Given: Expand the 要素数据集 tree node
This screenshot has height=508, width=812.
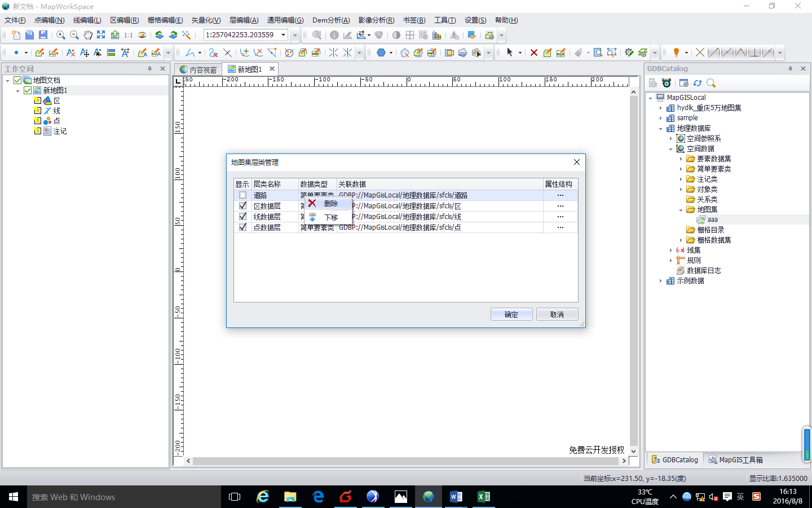Looking at the screenshot, I should pyautogui.click(x=681, y=159).
